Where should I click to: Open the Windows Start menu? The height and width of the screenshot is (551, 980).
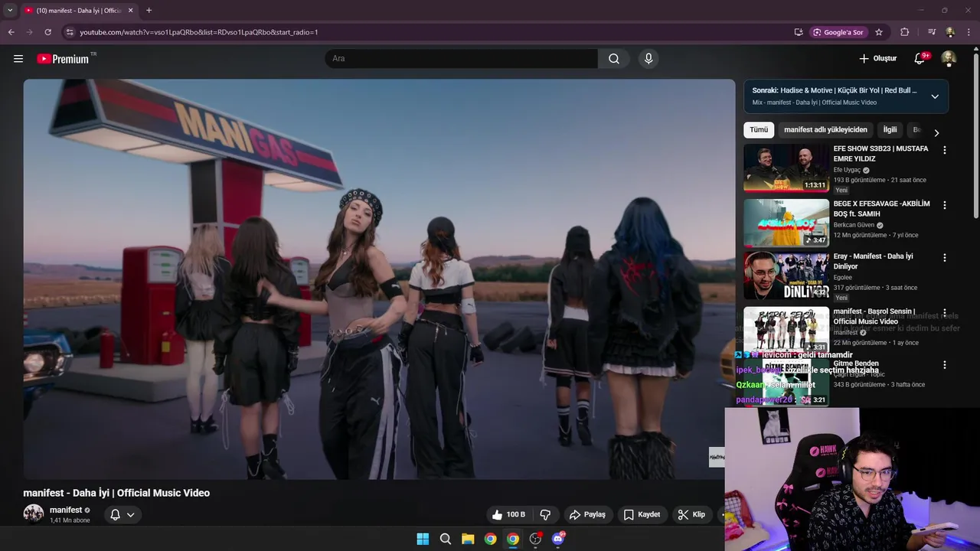[x=423, y=539]
